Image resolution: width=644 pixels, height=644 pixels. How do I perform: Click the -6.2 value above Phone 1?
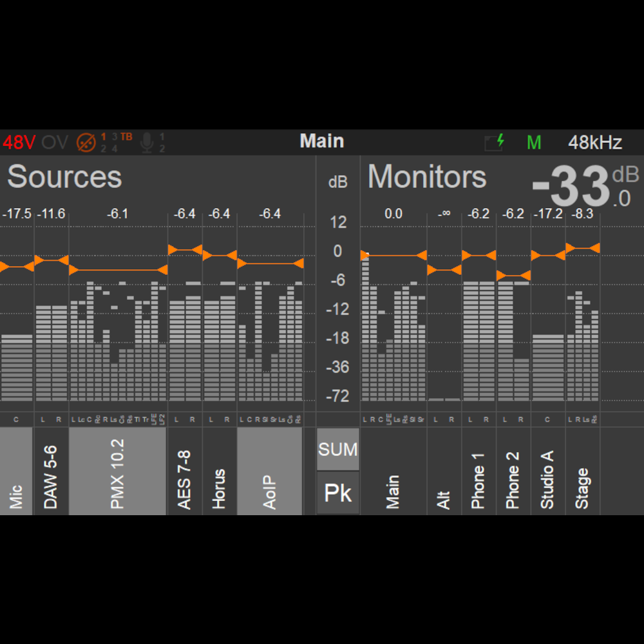pyautogui.click(x=478, y=214)
